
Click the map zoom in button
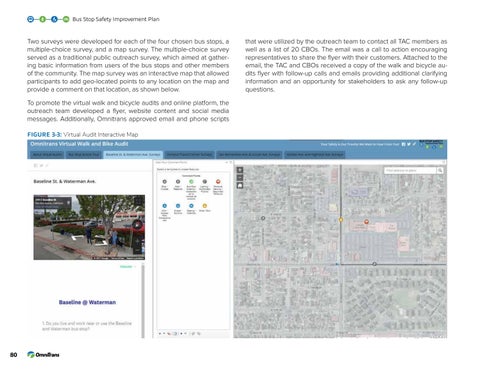pyautogui.click(x=240, y=170)
